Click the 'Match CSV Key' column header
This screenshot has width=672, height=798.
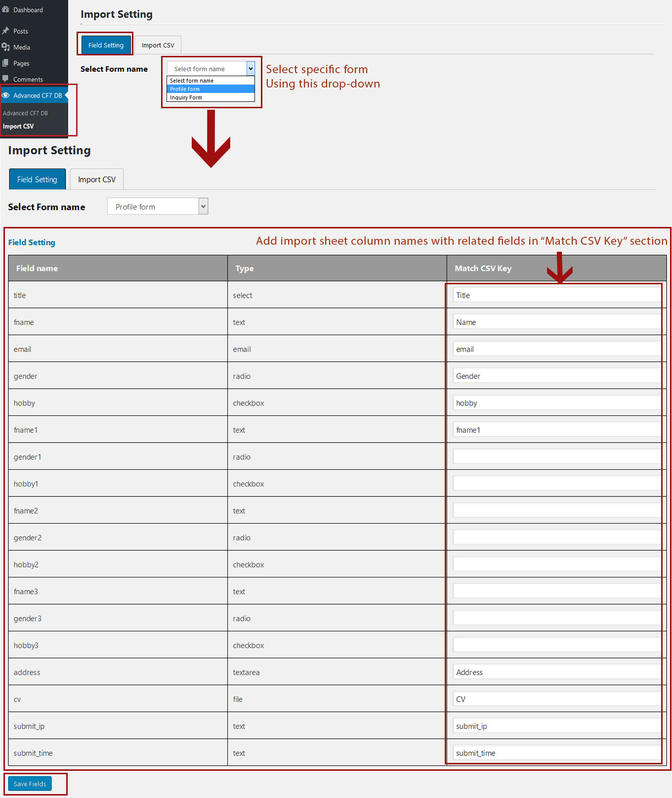pos(557,268)
